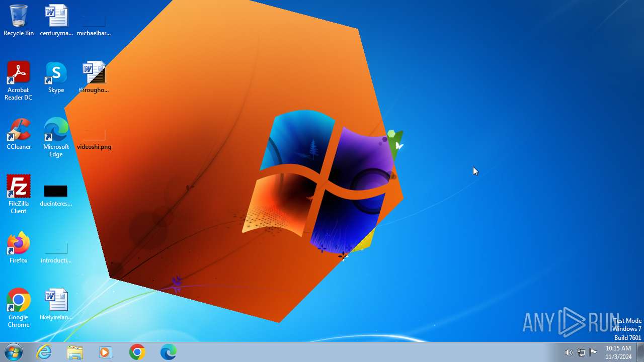This screenshot has width=644, height=362.
Task: Select the likelyirelan... Word document
Action: point(56,305)
